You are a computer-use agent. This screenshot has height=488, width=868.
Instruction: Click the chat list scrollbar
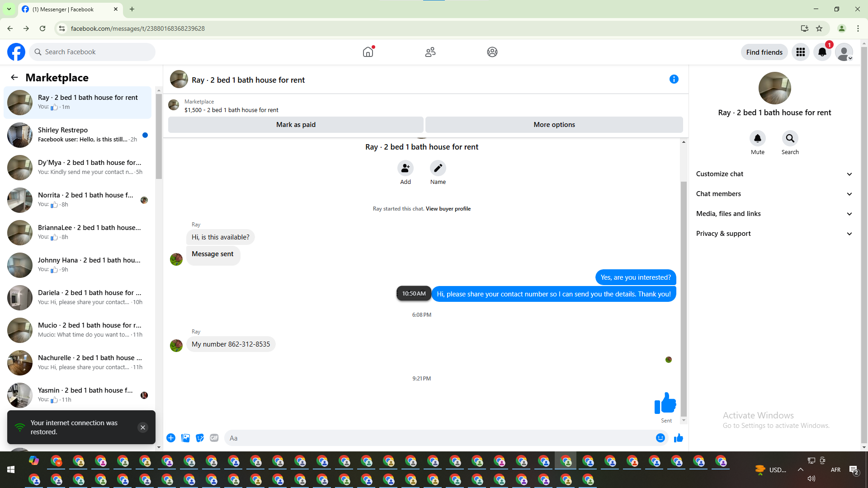click(x=159, y=136)
